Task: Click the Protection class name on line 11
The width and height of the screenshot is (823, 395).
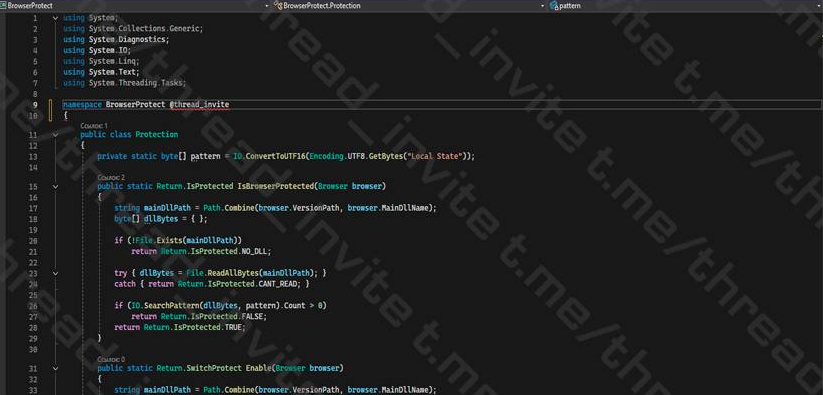Action: [156, 134]
